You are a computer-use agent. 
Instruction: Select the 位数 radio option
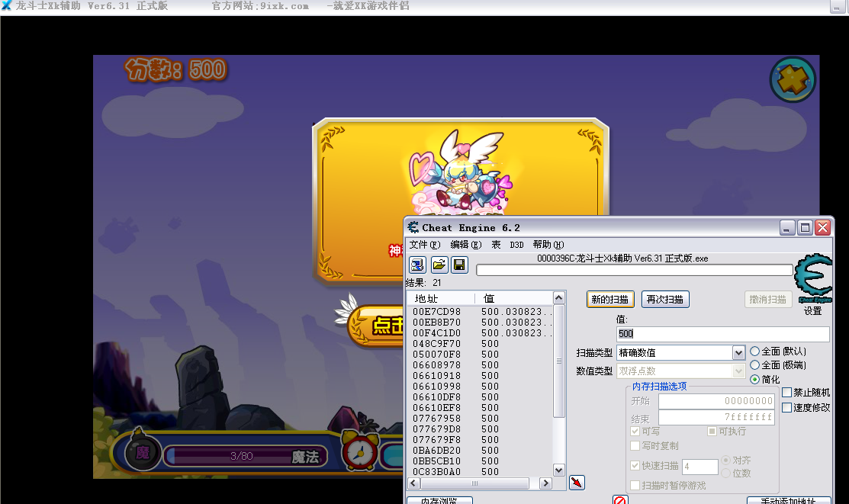(726, 474)
